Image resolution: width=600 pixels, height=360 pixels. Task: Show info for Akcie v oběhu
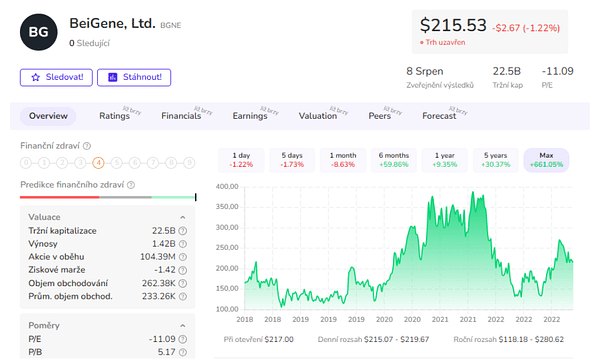click(183, 257)
